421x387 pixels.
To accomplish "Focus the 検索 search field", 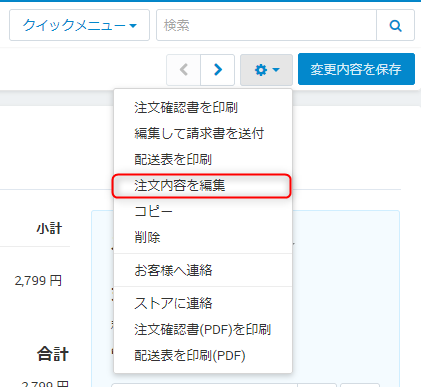I will click(266, 25).
